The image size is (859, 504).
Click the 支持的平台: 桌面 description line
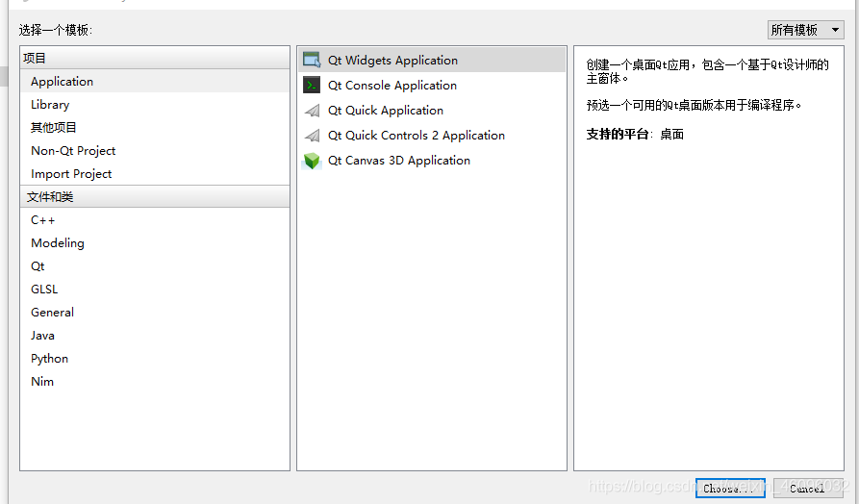point(635,135)
